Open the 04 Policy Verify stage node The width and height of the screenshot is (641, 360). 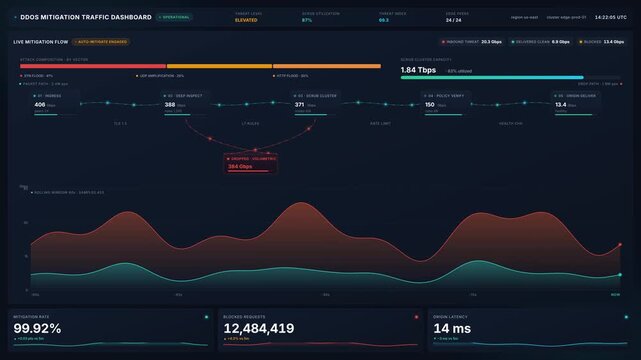coord(446,104)
